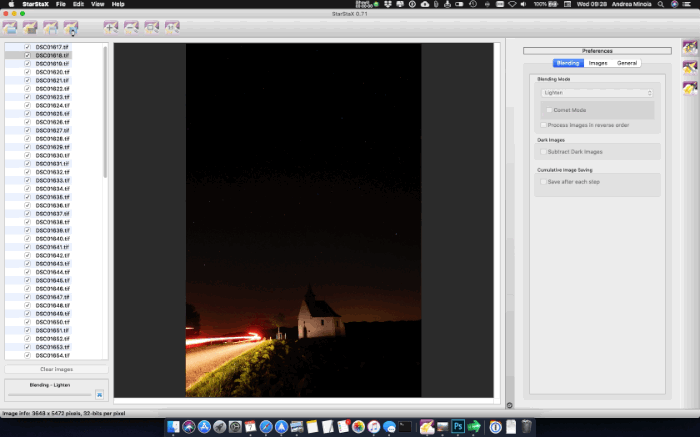Image resolution: width=700 pixels, height=437 pixels.
Task: Uncheck the DSC01617.tif checkbox
Action: 27,47
